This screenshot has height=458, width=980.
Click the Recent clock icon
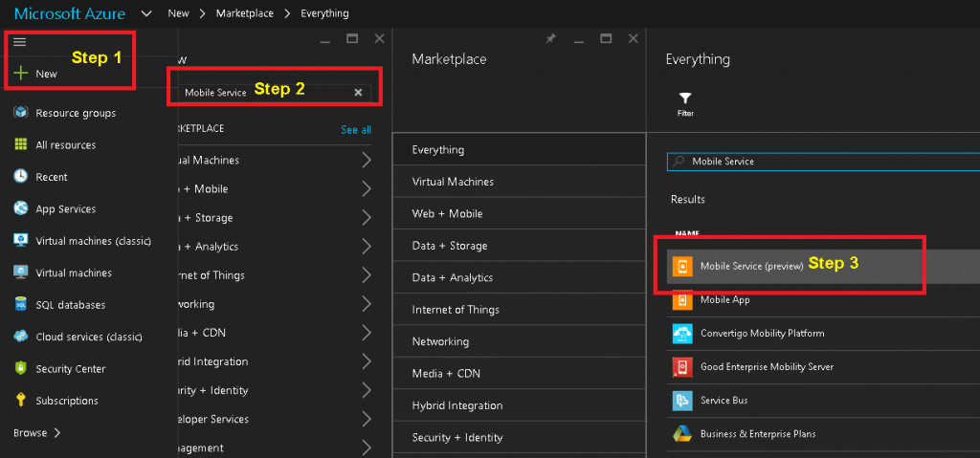[x=21, y=177]
